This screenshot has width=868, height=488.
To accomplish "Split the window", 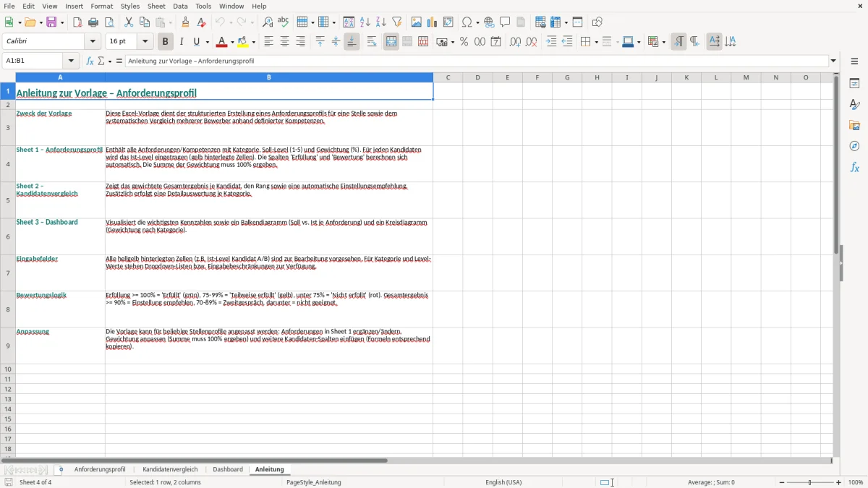I will pyautogui.click(x=577, y=22).
